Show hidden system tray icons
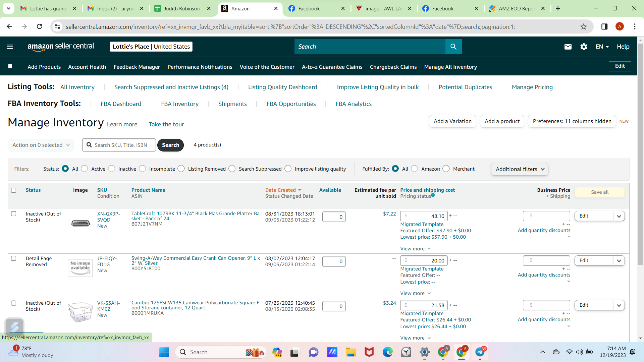644x362 pixels. [x=542, y=352]
